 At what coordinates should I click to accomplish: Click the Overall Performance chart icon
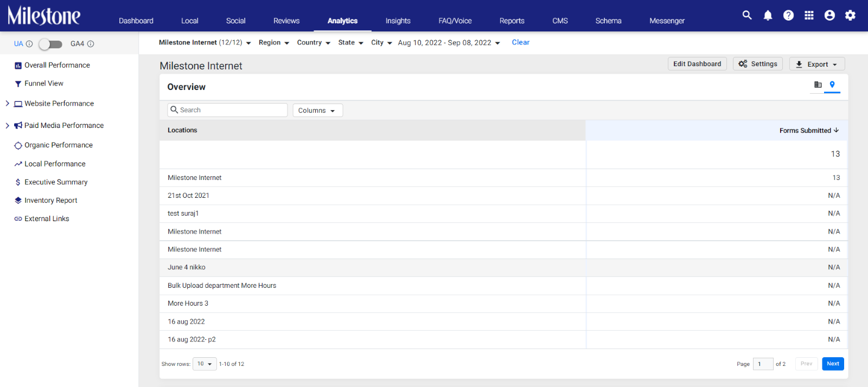18,66
